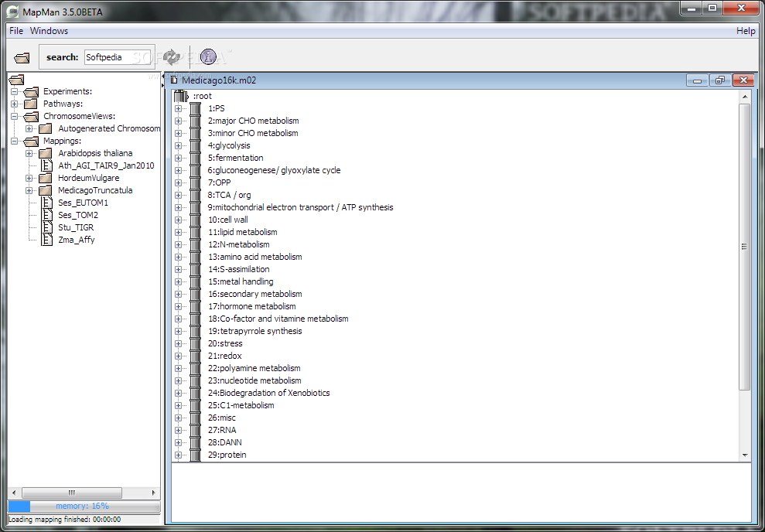Click the Experiments folder icon

(x=31, y=92)
